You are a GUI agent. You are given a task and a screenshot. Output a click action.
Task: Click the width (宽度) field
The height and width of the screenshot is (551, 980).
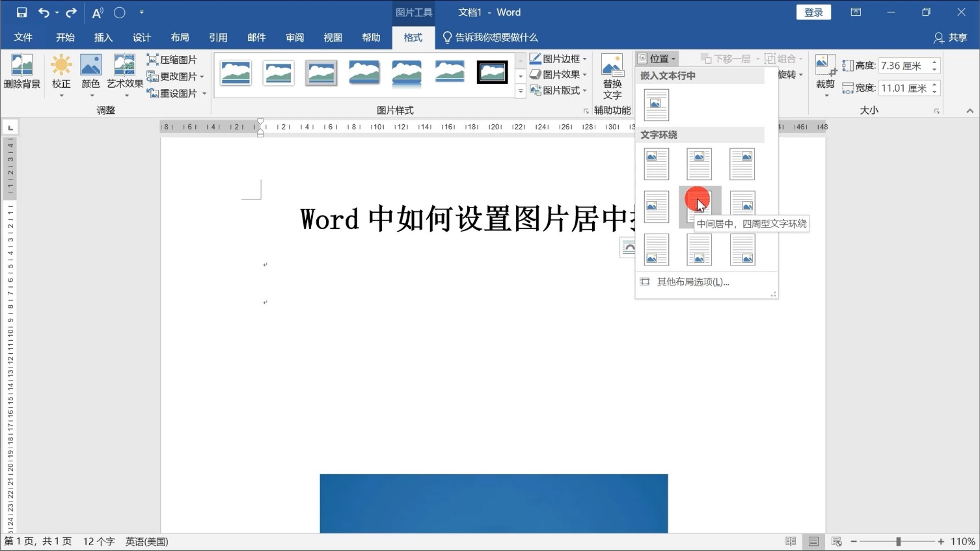click(904, 88)
